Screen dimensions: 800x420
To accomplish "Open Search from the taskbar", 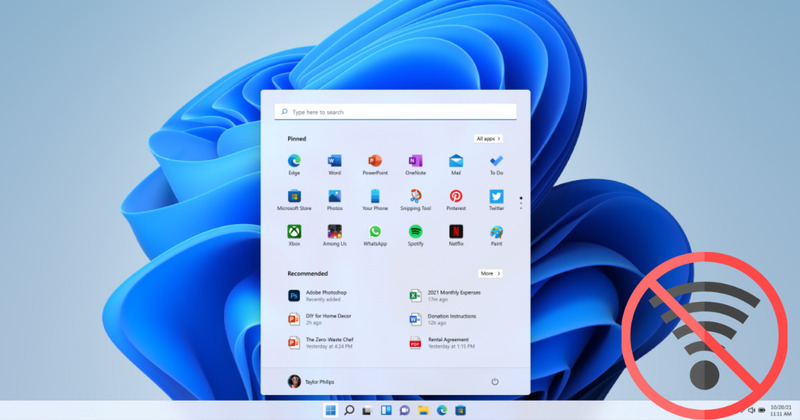I will point(349,410).
